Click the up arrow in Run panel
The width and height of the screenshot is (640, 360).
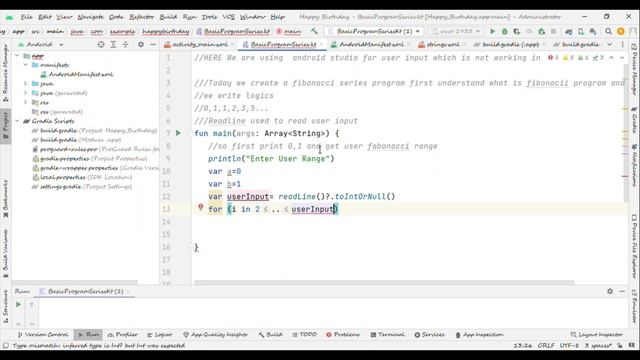pos(31,304)
